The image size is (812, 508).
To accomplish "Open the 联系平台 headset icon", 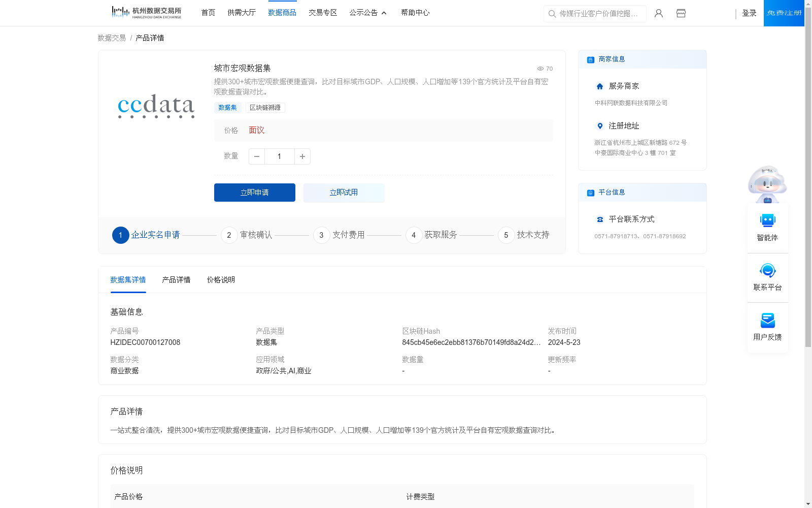I will [x=768, y=270].
